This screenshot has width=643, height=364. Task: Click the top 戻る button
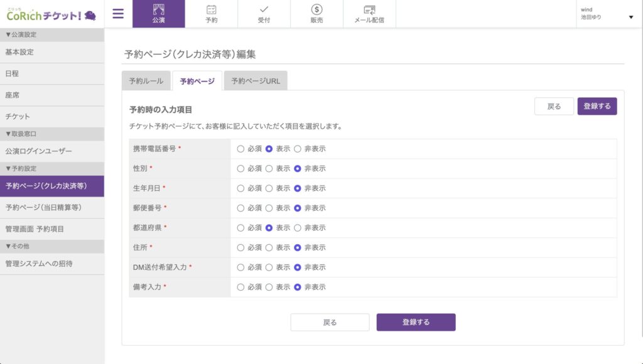554,106
